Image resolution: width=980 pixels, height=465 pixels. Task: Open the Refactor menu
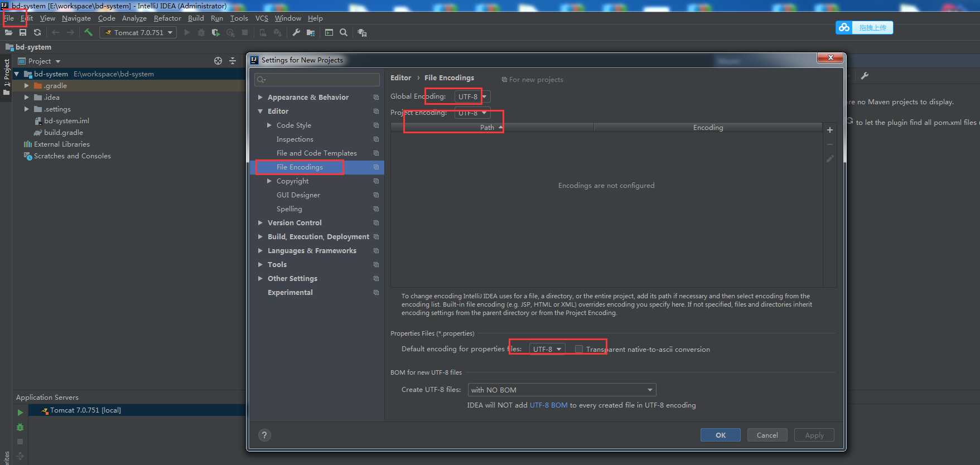[167, 18]
